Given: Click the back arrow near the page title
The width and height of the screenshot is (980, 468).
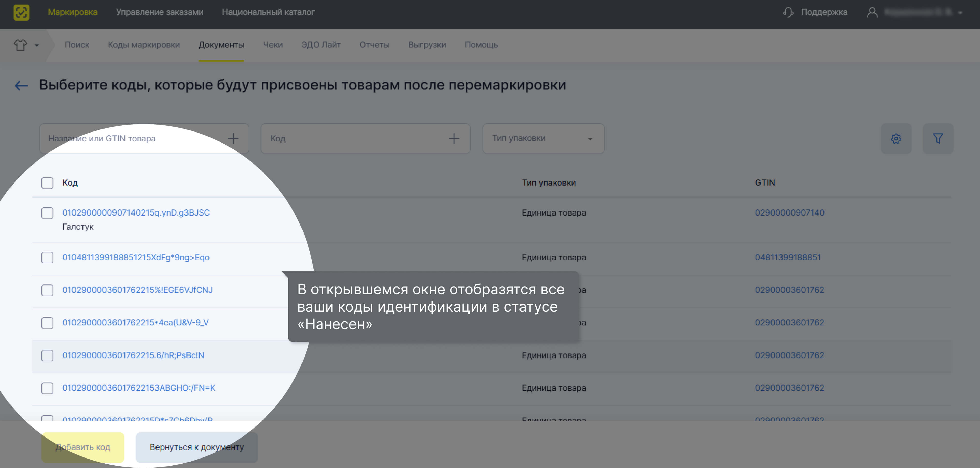Looking at the screenshot, I should coord(21,85).
